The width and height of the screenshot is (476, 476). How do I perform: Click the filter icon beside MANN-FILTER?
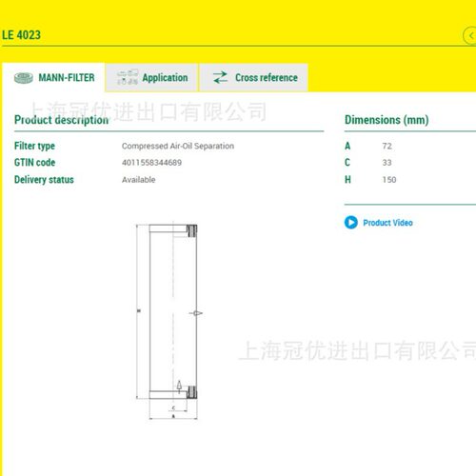(24, 78)
